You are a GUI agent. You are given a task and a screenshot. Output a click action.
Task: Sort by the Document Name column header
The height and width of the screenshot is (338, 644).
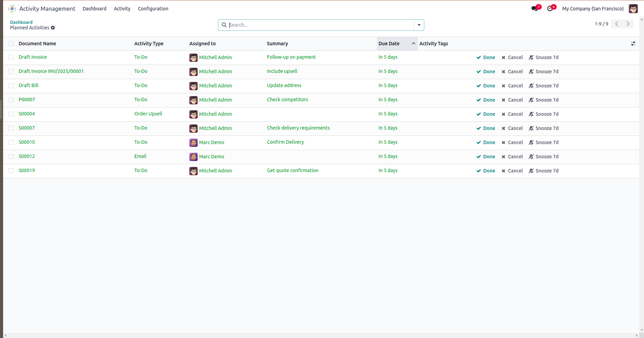[x=37, y=44]
